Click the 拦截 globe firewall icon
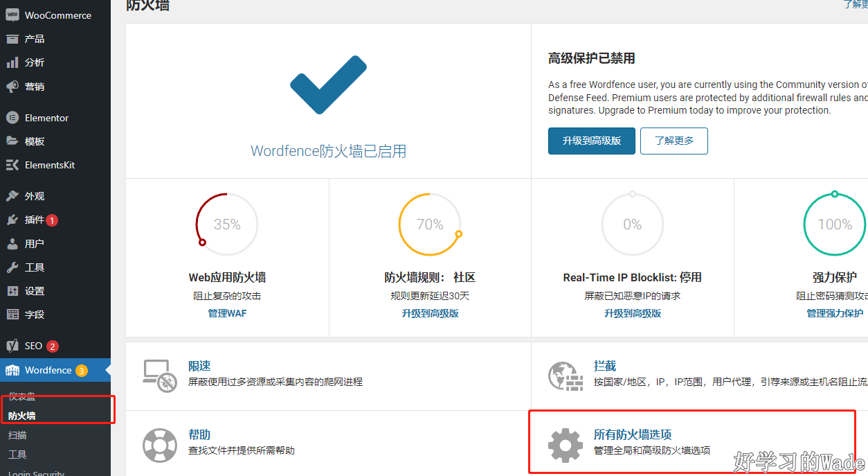The width and height of the screenshot is (868, 476). [566, 376]
